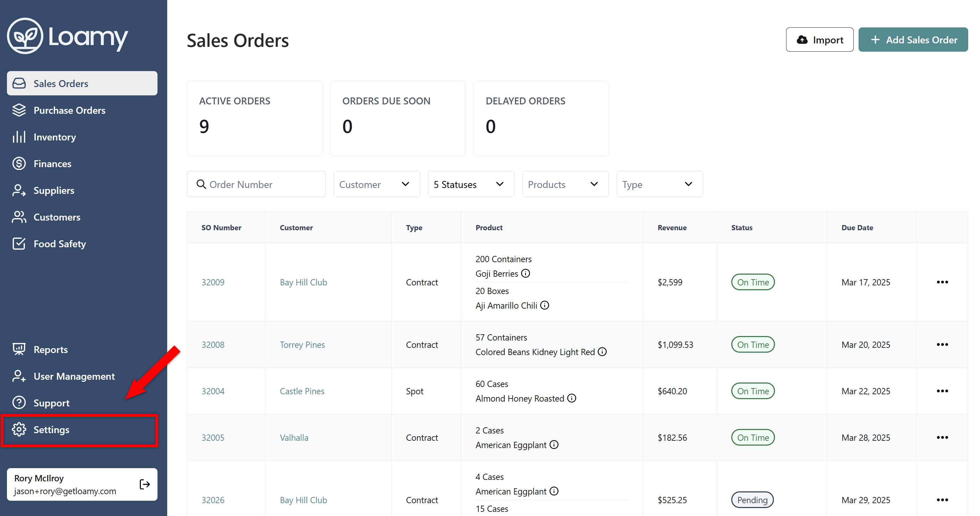This screenshot has height=516, width=980.
Task: Open sales order 32008 link
Action: [213, 344]
